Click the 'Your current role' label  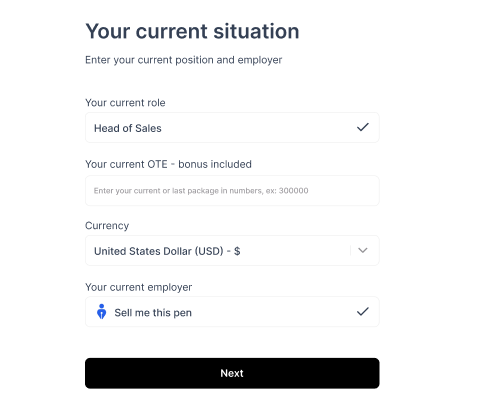[125, 103]
